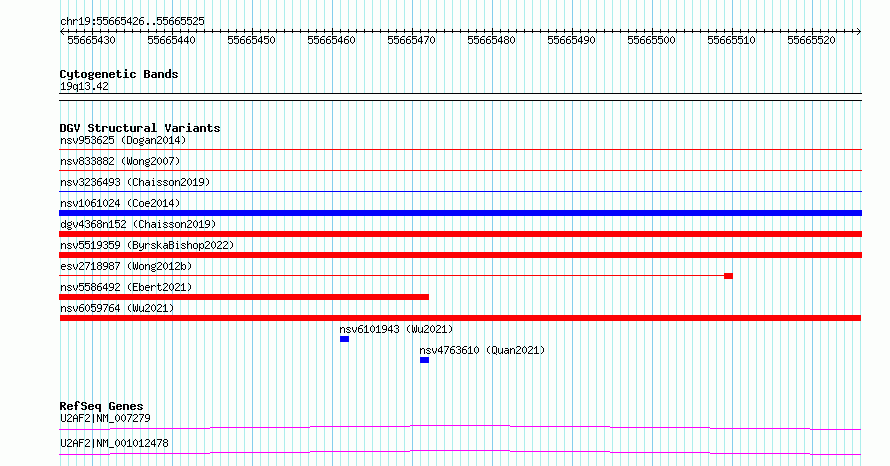
Task: Open variant nsv953625 (Dogan2014) label
Action: pyautogui.click(x=123, y=140)
